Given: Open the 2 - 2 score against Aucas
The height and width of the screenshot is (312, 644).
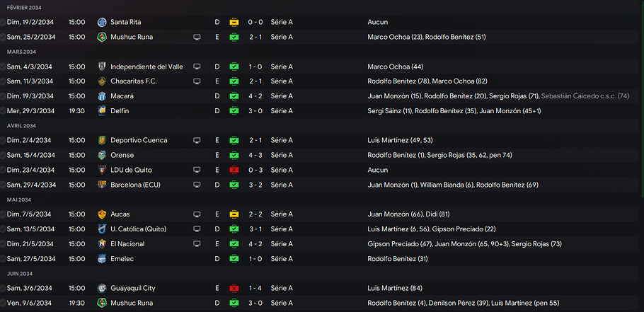Looking at the screenshot, I should (x=255, y=214).
